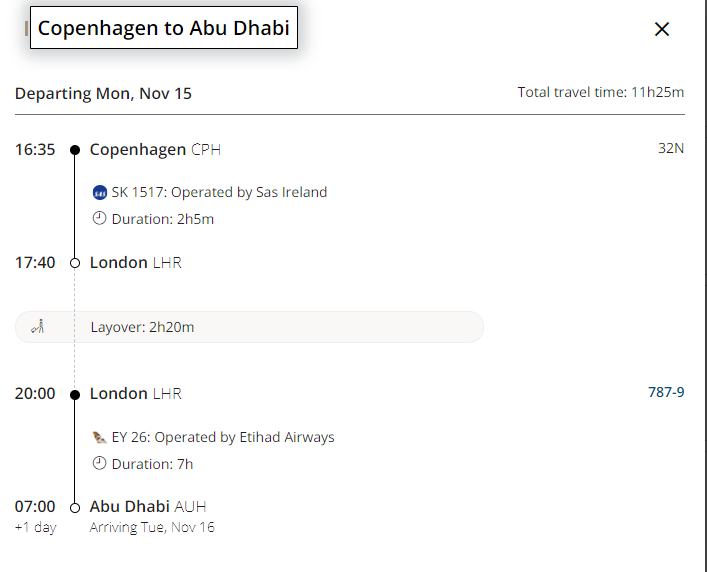Close the flight details panel
The width and height of the screenshot is (707, 572).
(x=661, y=29)
